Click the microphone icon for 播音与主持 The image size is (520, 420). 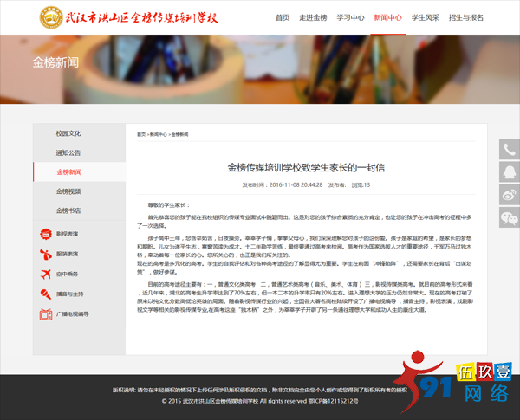[x=45, y=294]
